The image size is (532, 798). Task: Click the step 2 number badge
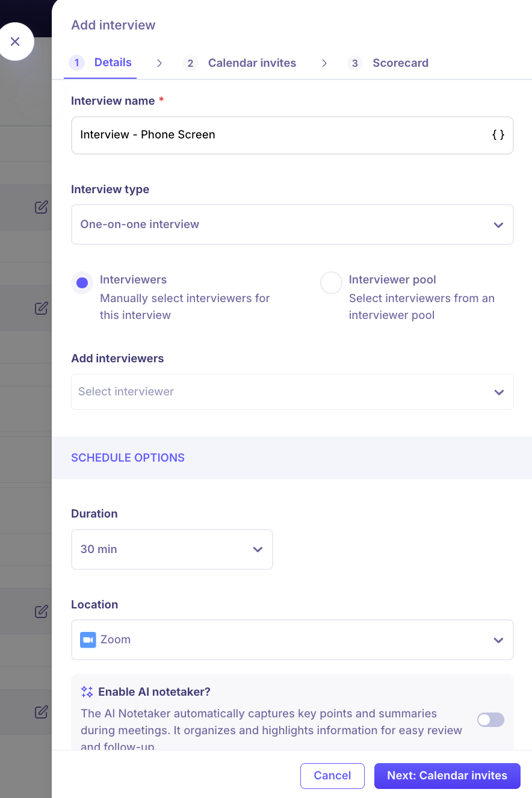coord(190,63)
